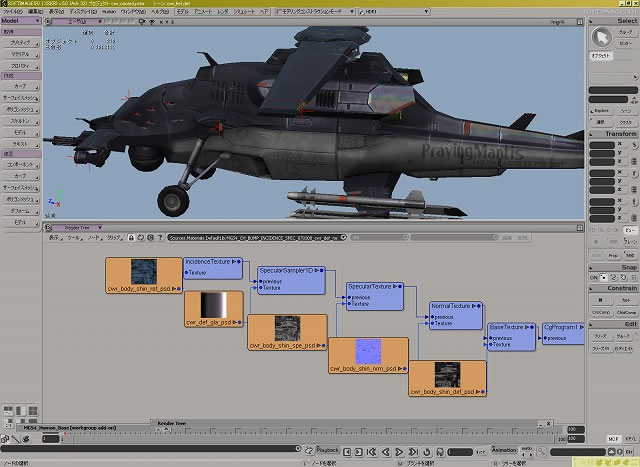Click the selection arrow tool icon
The image size is (640, 467).
[x=602, y=37]
